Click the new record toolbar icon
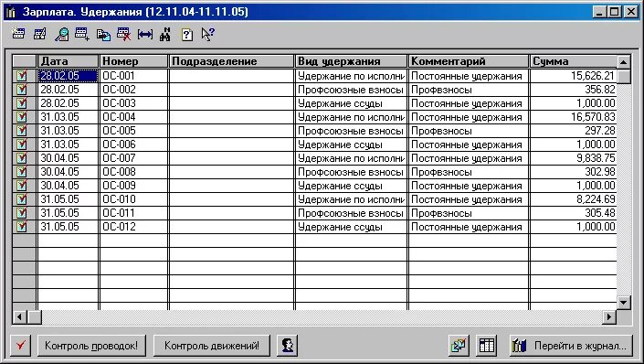Screen dimensions: 644x364 (18, 34)
